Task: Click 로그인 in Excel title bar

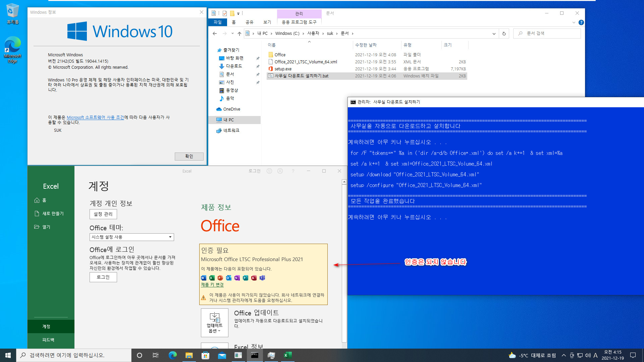Action: coord(254,171)
